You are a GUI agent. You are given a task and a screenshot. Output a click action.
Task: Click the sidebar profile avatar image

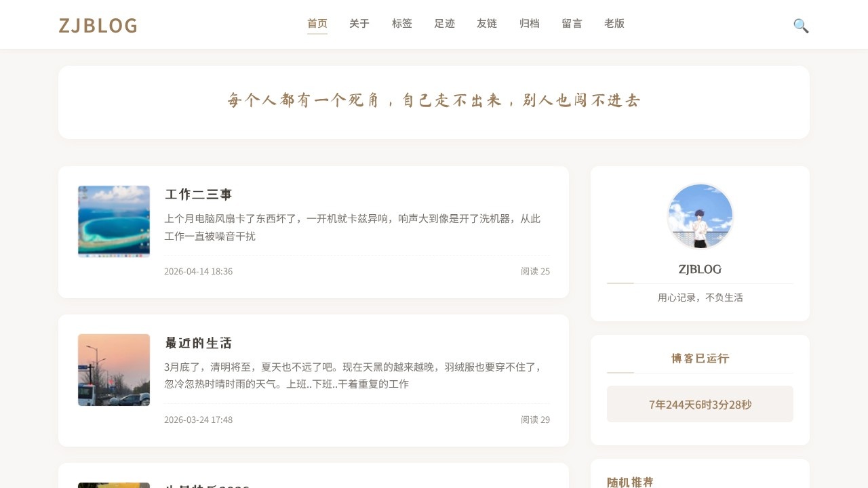coord(700,216)
